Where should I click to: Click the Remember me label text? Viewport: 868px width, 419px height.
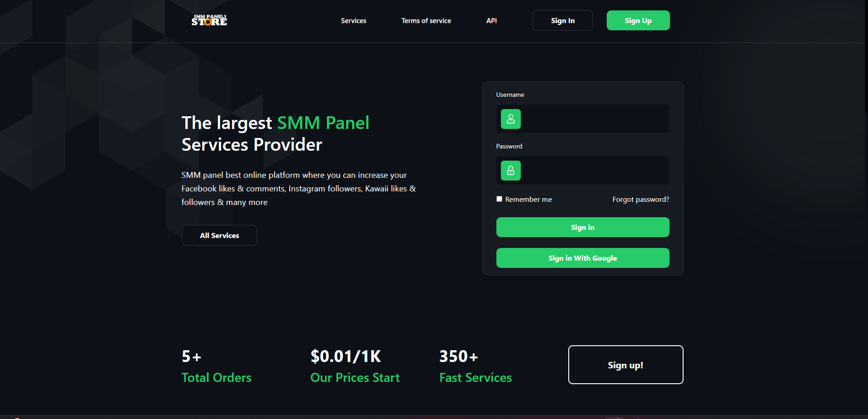[528, 200]
